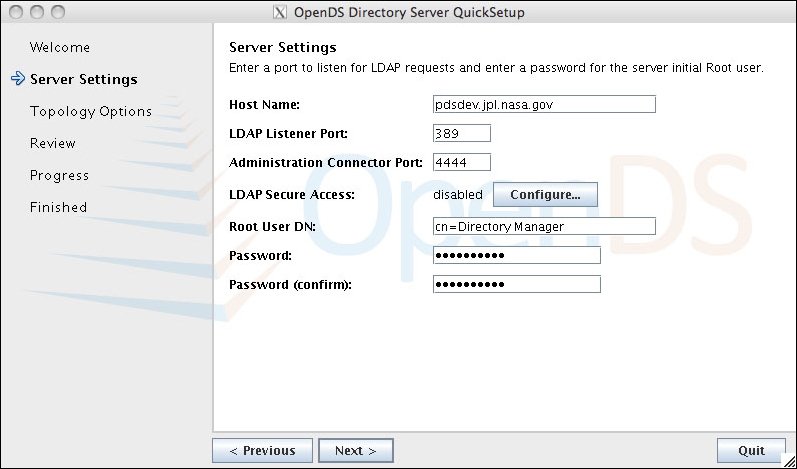Screen dimensions: 797x469
Task: Quit the setup wizard
Action: (x=751, y=451)
